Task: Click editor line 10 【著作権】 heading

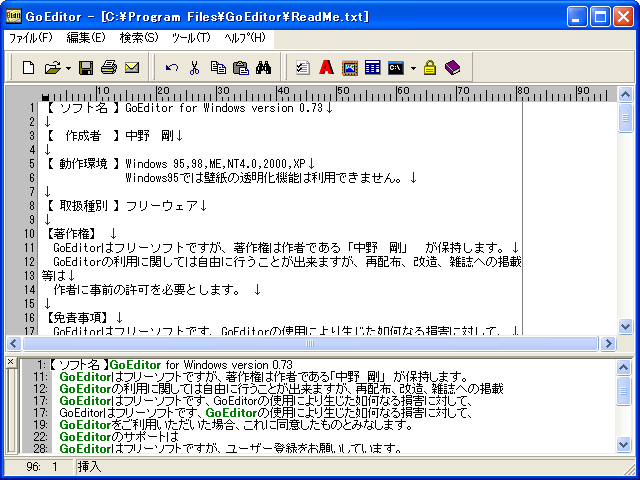Action: click(x=70, y=233)
